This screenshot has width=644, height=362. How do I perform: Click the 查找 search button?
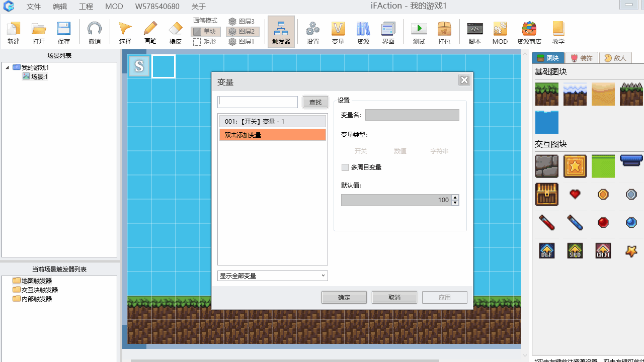point(315,102)
